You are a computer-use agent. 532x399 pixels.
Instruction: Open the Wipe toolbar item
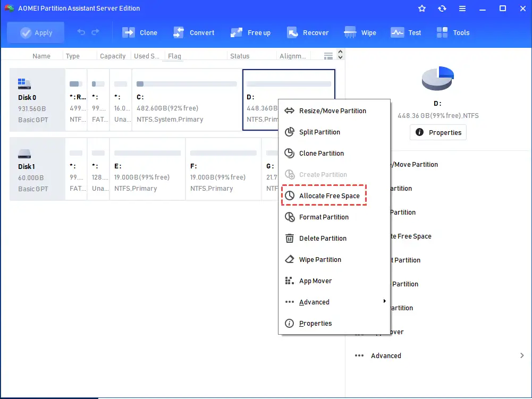coord(360,32)
